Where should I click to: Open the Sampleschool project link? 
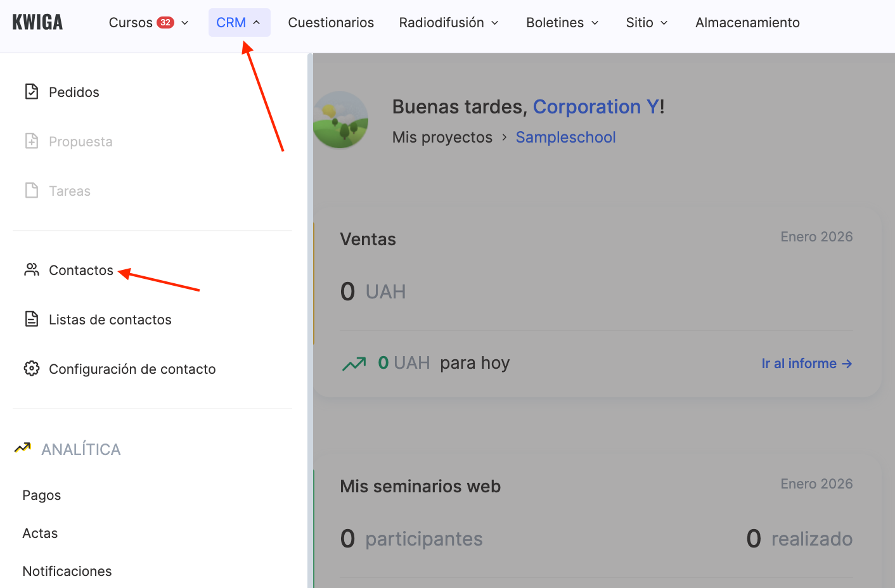[565, 137]
